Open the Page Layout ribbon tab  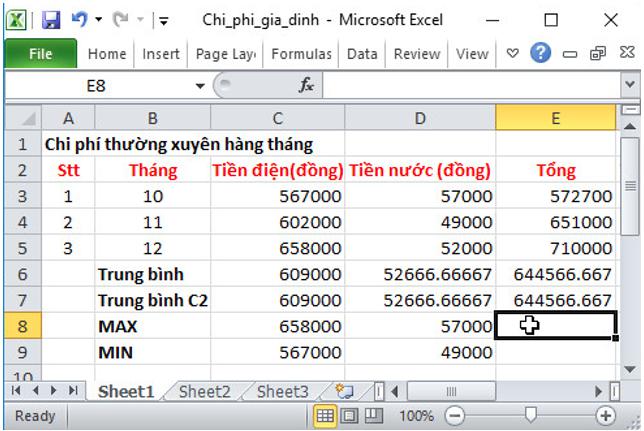pyautogui.click(x=225, y=54)
